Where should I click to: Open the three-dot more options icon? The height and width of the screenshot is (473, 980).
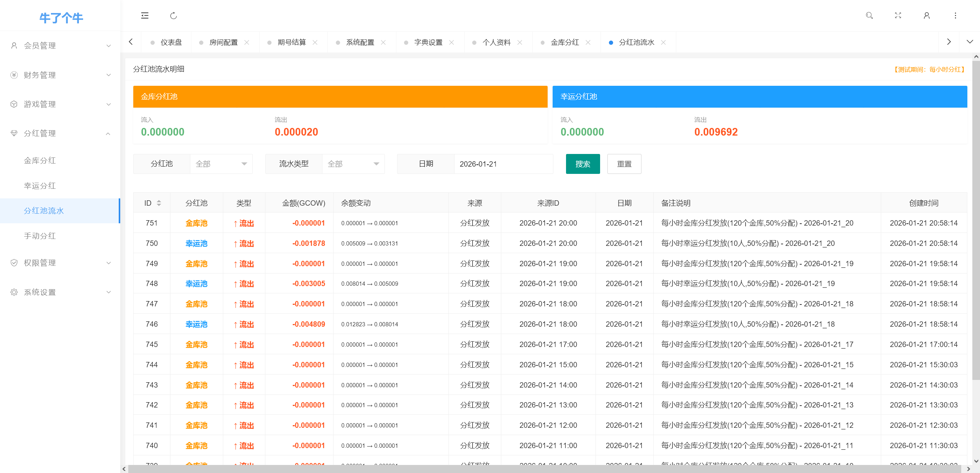point(955,16)
